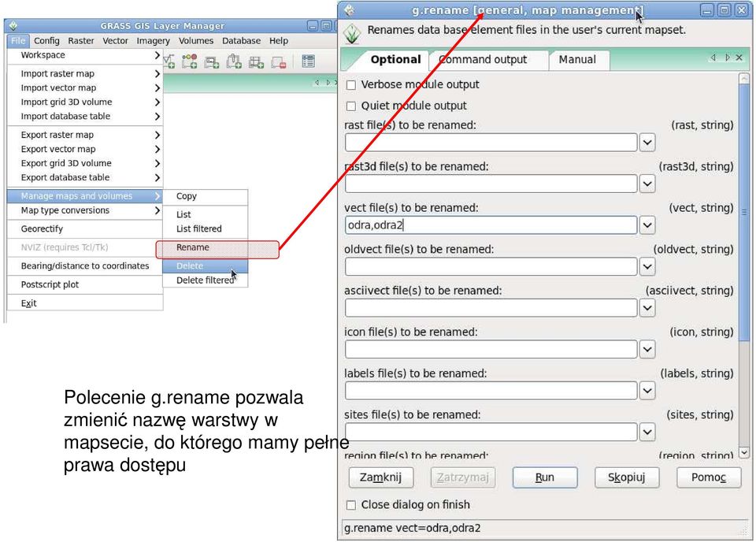Open the Database menu
This screenshot has height=542, width=756.
click(x=241, y=41)
